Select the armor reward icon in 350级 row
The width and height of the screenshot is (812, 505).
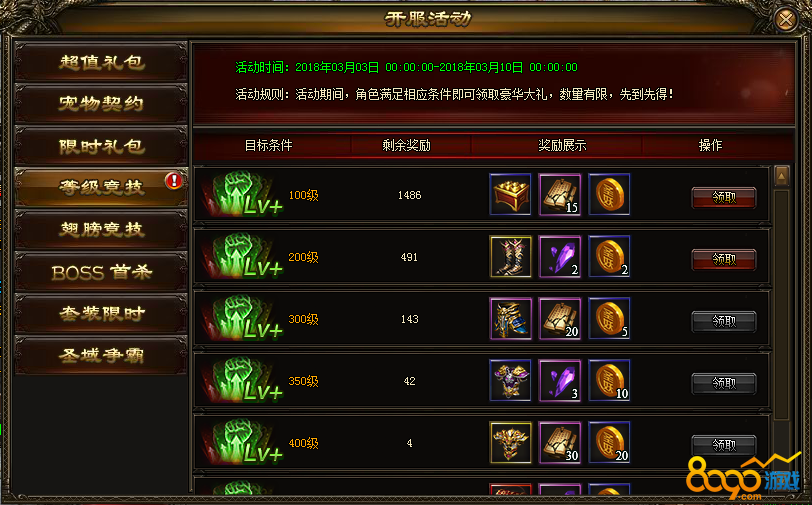(x=510, y=380)
